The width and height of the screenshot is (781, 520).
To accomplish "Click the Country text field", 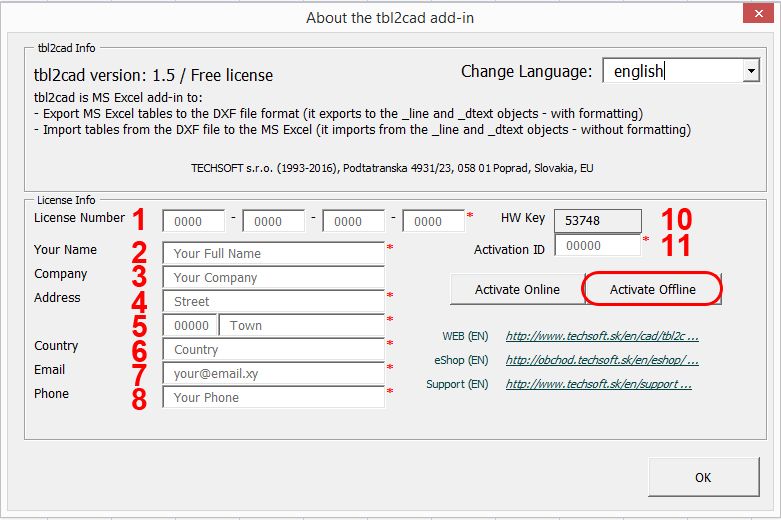I will pos(273,350).
